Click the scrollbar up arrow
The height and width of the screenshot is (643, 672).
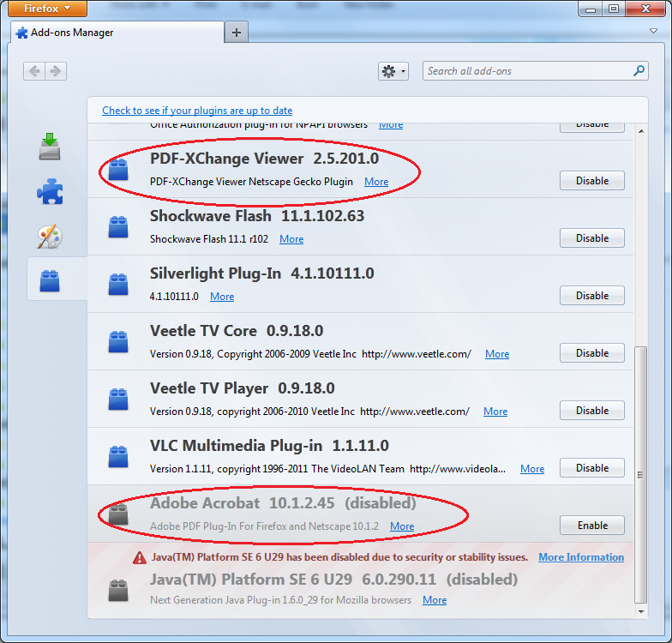[641, 131]
